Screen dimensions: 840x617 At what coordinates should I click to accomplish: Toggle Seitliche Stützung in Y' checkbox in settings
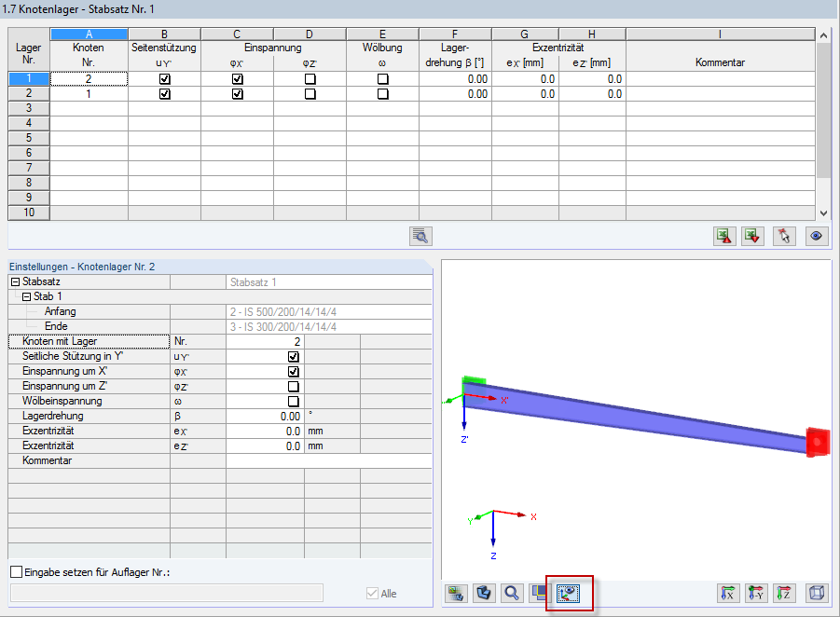coord(294,357)
